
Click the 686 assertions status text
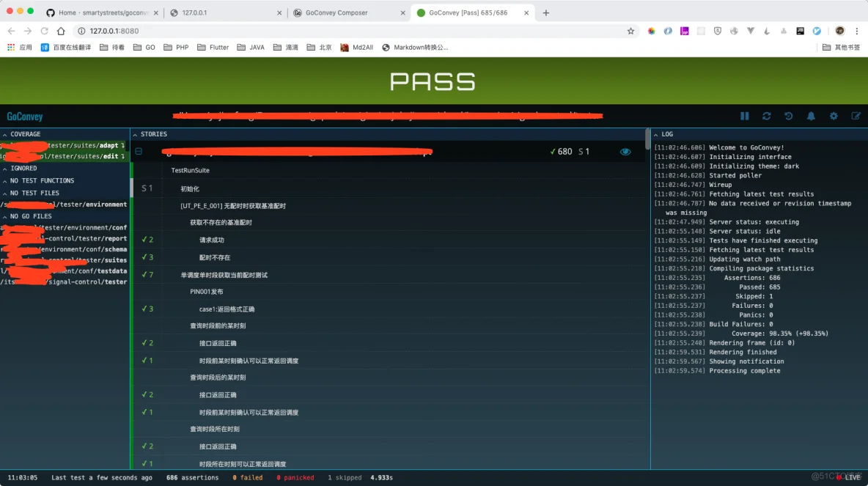[x=193, y=478]
